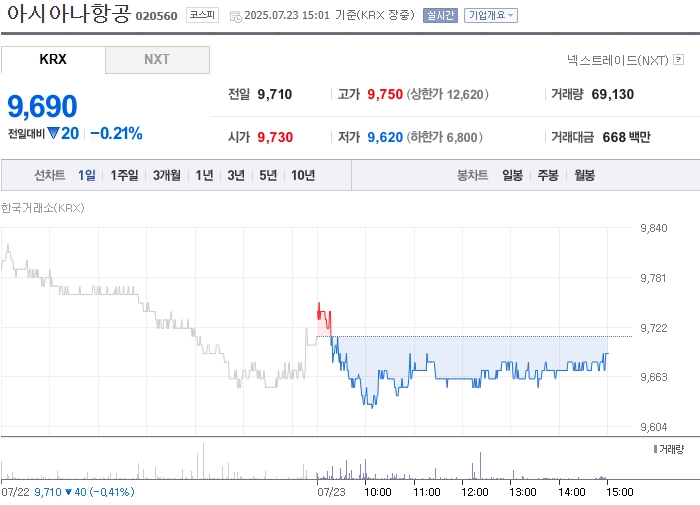Viewport: 700px width, 505px height.
Task: Show the 주봉 candle chart
Action: 548,175
